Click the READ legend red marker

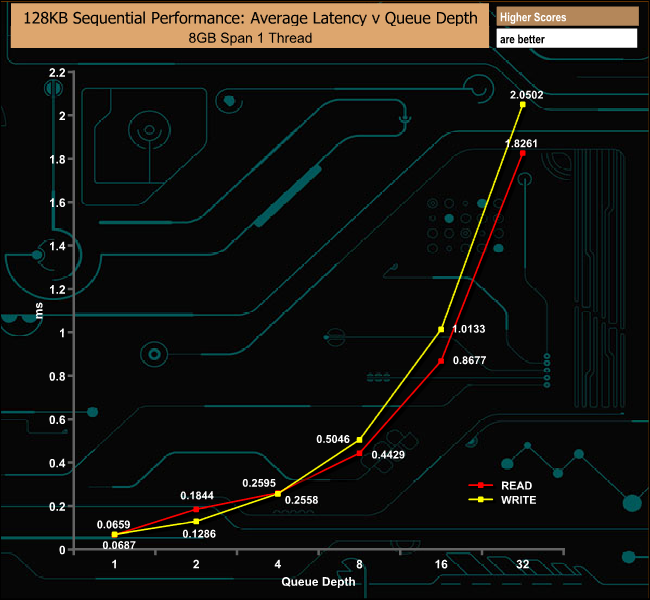[480, 485]
